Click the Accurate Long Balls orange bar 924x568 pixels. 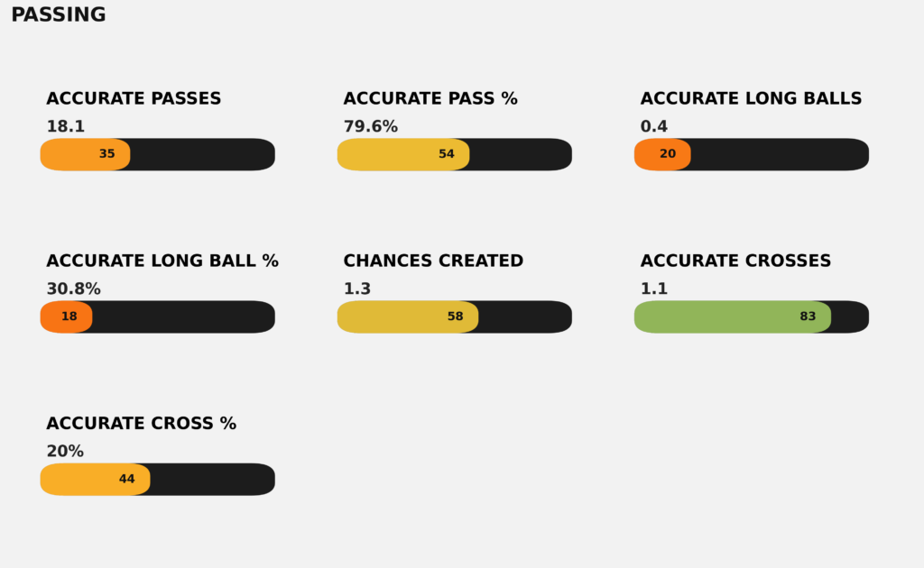coord(663,154)
